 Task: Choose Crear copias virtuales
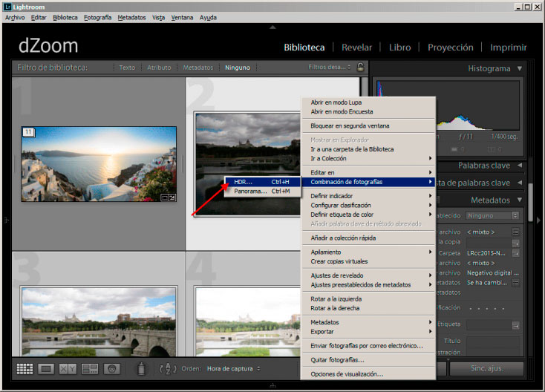point(368,261)
